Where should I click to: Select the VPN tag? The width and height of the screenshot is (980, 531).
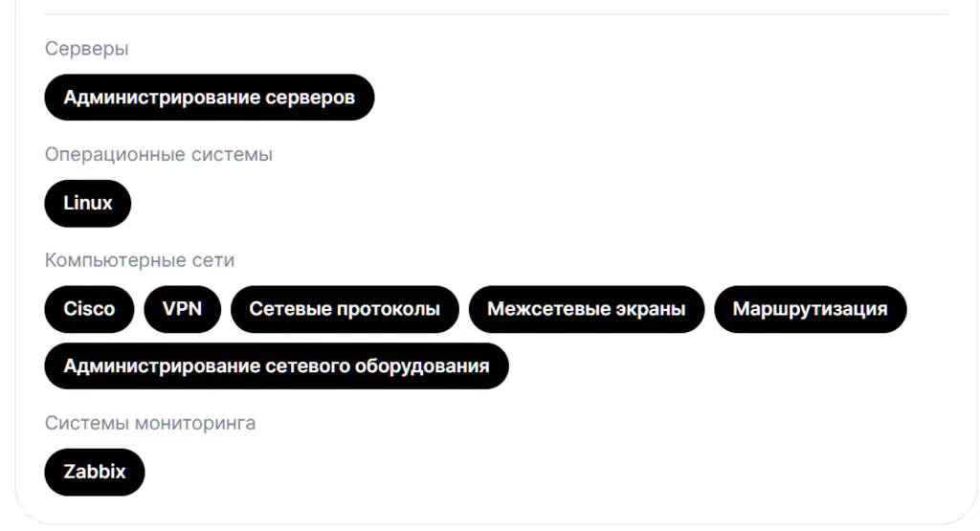pyautogui.click(x=182, y=309)
